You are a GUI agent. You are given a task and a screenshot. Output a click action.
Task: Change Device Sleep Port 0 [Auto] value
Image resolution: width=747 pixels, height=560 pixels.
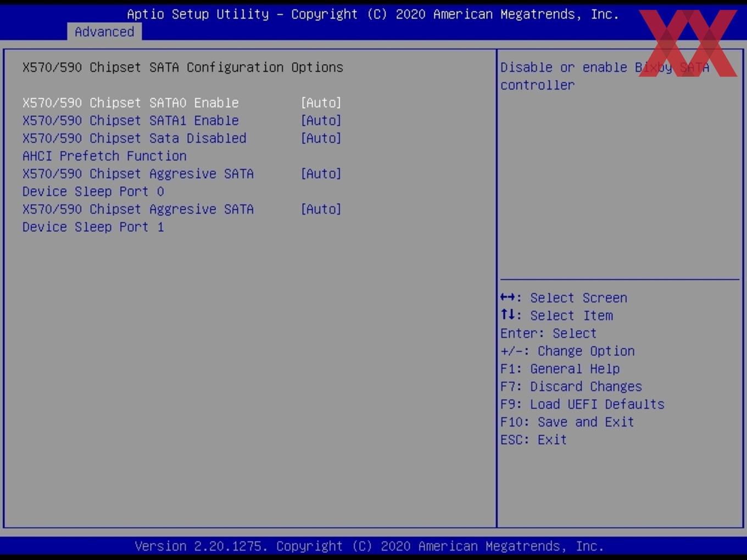(x=321, y=173)
